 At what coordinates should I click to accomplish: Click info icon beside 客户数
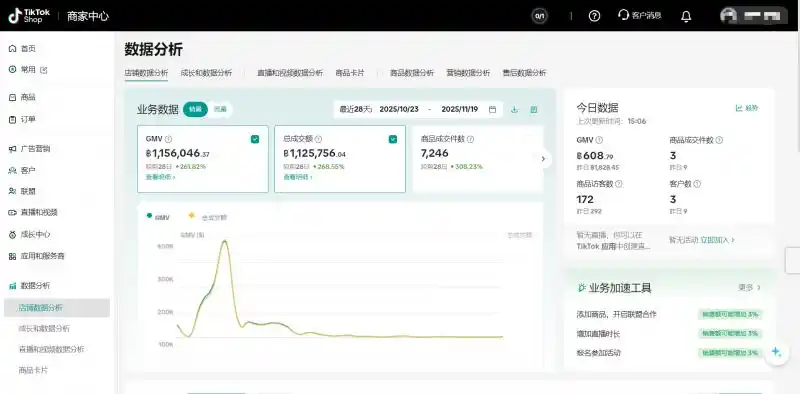pyautogui.click(x=697, y=184)
